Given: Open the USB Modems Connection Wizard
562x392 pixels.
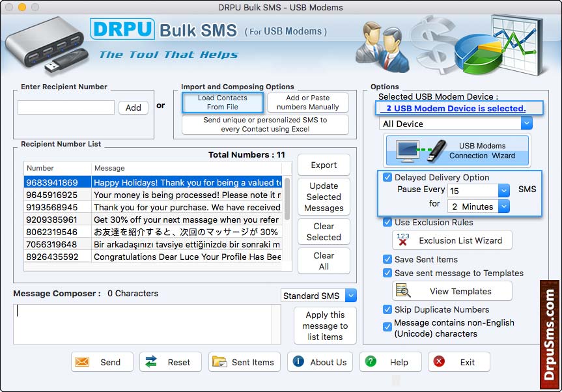Looking at the screenshot, I should pyautogui.click(x=457, y=150).
